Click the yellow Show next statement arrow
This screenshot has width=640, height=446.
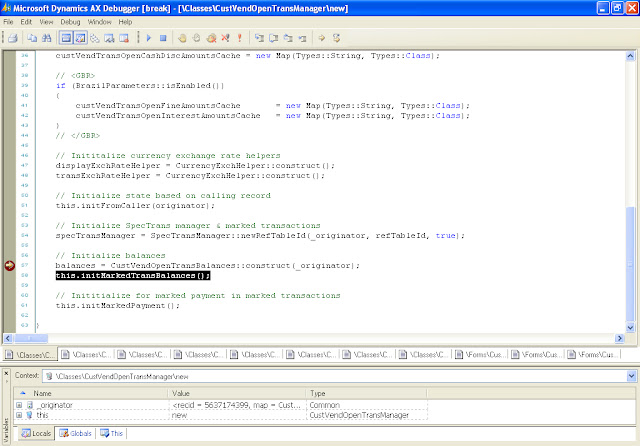[322, 38]
